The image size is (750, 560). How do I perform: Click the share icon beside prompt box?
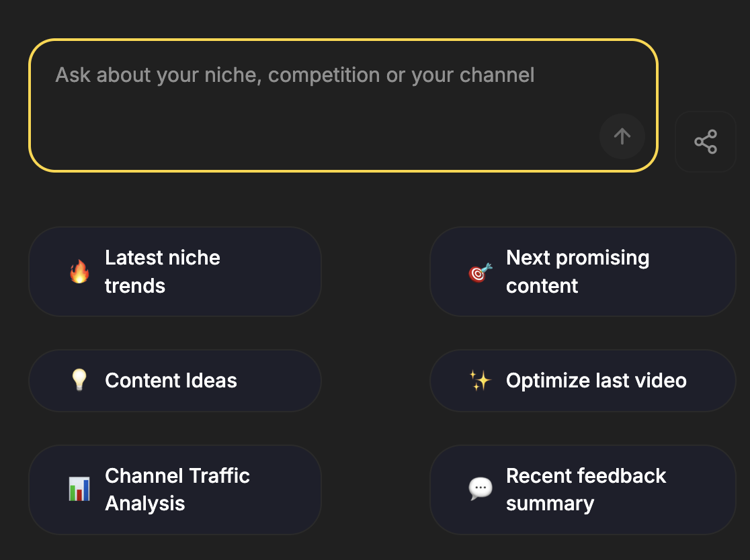coord(706,142)
